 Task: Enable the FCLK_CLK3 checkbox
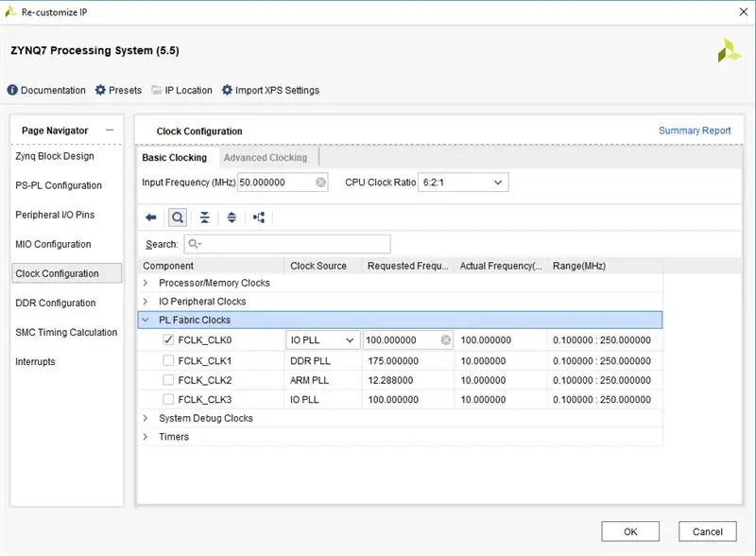(x=168, y=399)
